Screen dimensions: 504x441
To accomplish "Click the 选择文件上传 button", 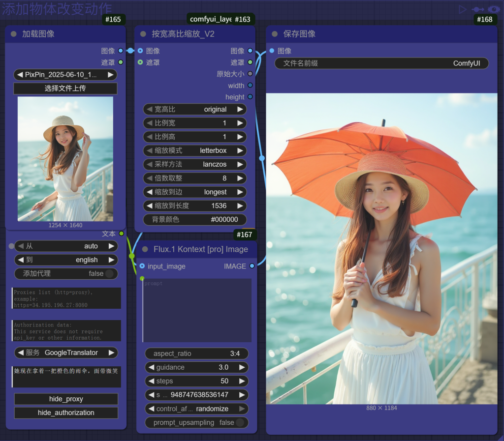I will pyautogui.click(x=65, y=88).
